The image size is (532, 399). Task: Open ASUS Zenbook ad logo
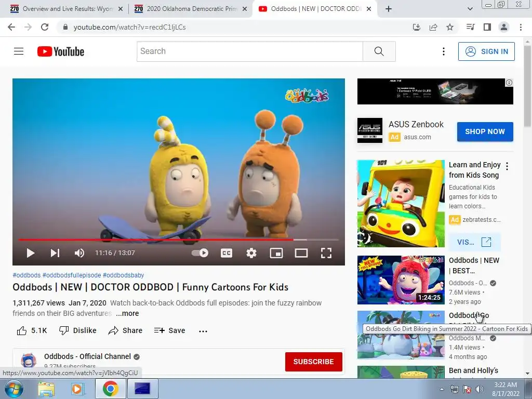tap(370, 130)
